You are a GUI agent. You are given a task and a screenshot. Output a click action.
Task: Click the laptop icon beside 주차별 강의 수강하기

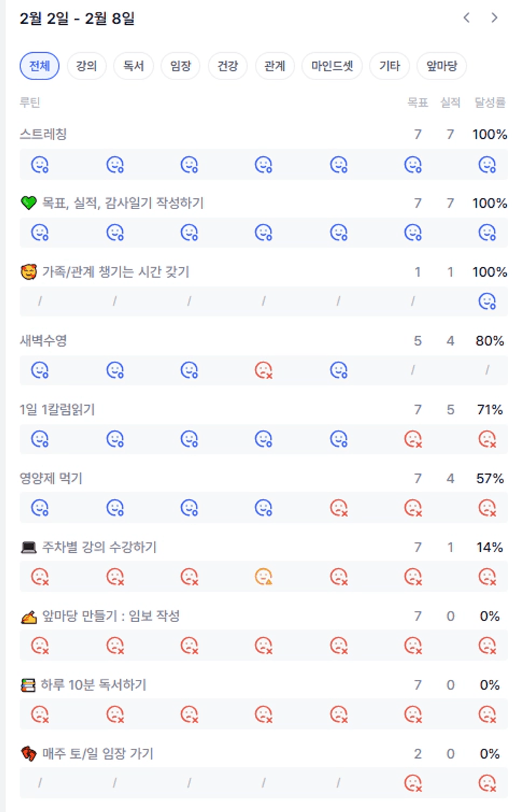click(x=29, y=548)
